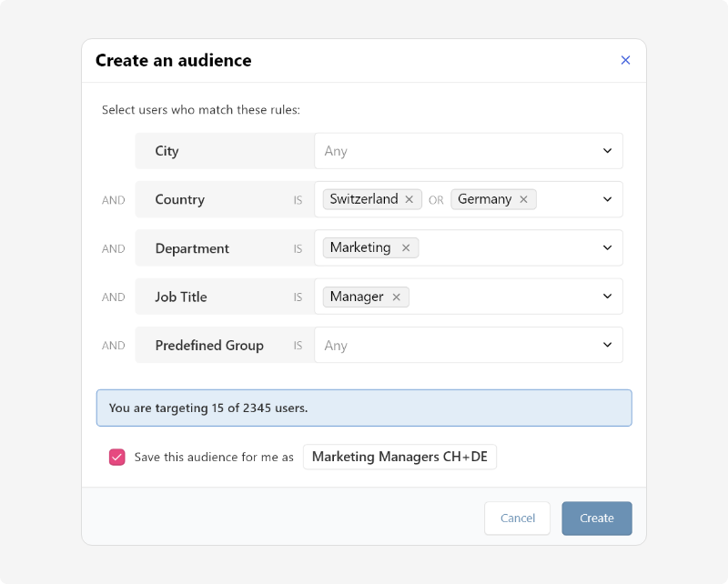Click the City Any placeholder field
This screenshot has width=728, height=584.
(x=469, y=151)
